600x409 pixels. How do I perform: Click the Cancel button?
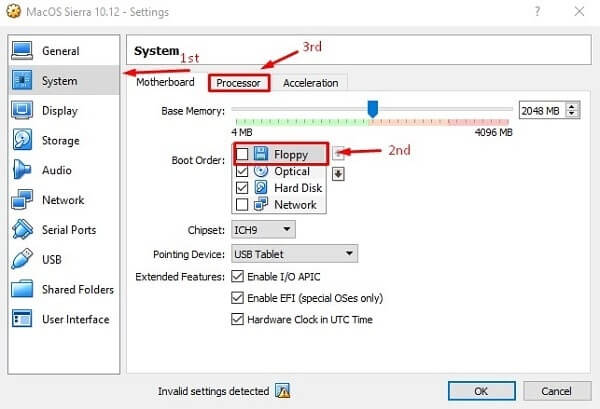(557, 391)
